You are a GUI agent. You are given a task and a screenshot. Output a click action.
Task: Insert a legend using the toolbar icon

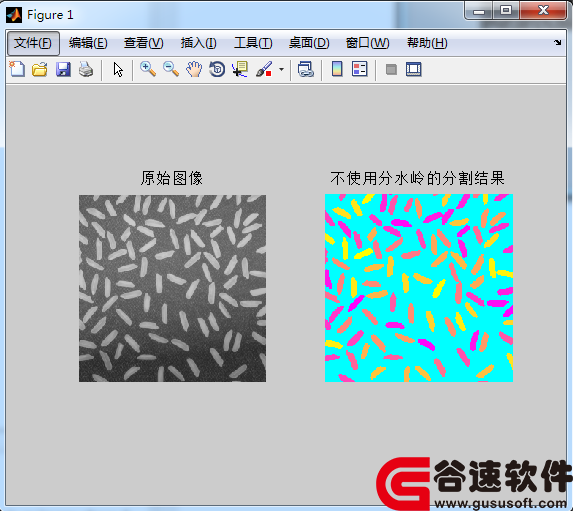360,69
